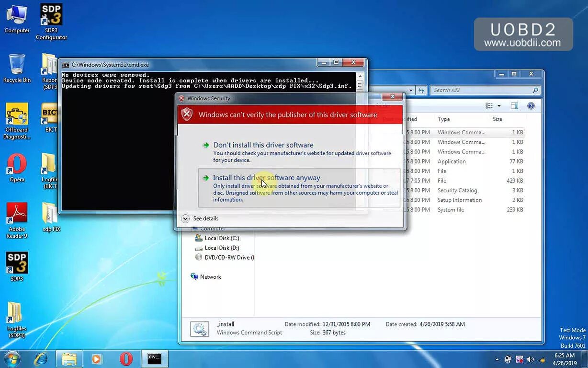Close the Explorer window
This screenshot has width=588, height=368.
(x=531, y=74)
